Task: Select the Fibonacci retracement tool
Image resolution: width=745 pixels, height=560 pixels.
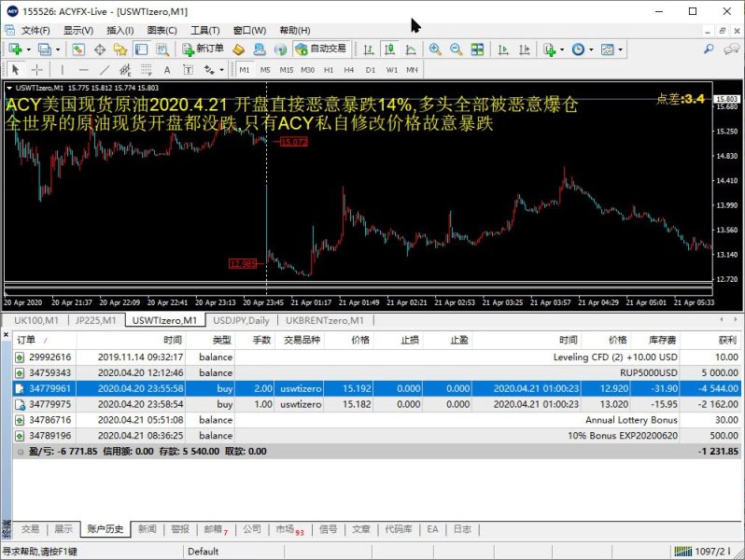Action: pos(147,70)
